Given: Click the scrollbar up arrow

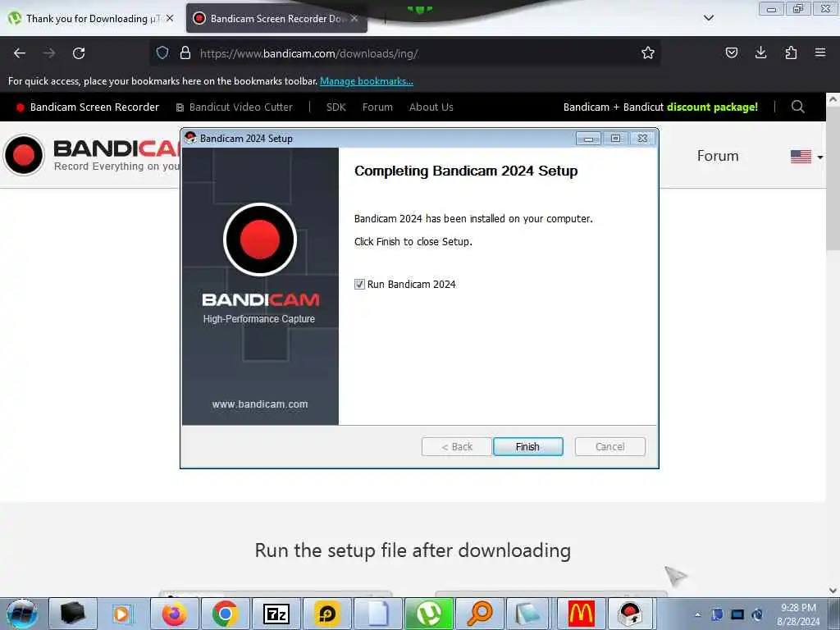Looking at the screenshot, I should click(x=833, y=99).
